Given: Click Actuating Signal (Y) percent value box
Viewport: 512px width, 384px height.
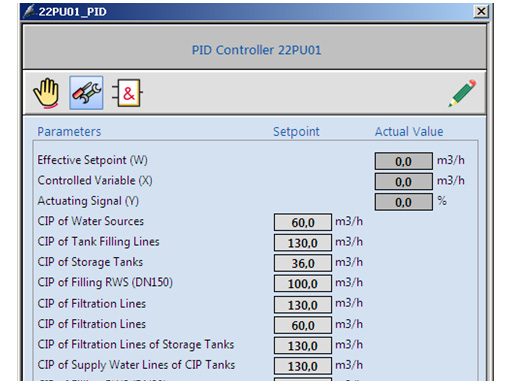Looking at the screenshot, I should click(404, 202).
